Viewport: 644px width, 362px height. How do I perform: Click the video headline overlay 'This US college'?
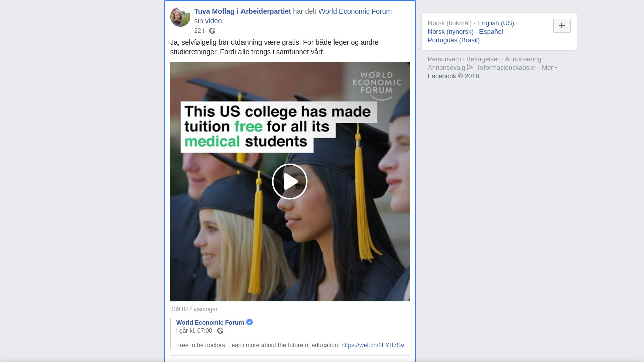(x=279, y=127)
